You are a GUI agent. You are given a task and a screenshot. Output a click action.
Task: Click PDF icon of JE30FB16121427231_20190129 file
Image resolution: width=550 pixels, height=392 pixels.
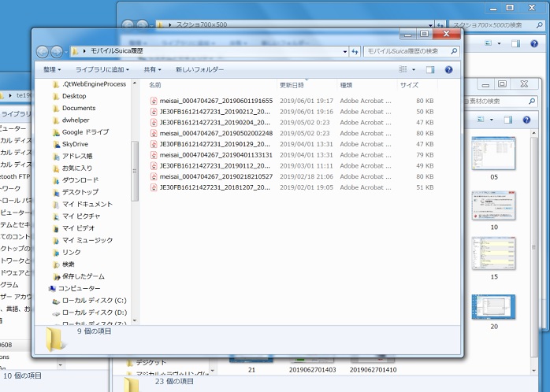click(x=154, y=144)
